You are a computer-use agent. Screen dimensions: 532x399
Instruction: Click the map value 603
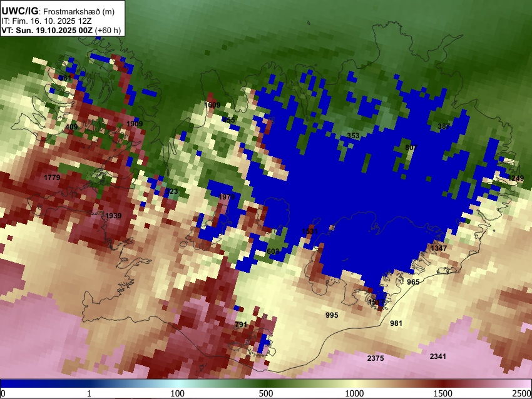273,251
